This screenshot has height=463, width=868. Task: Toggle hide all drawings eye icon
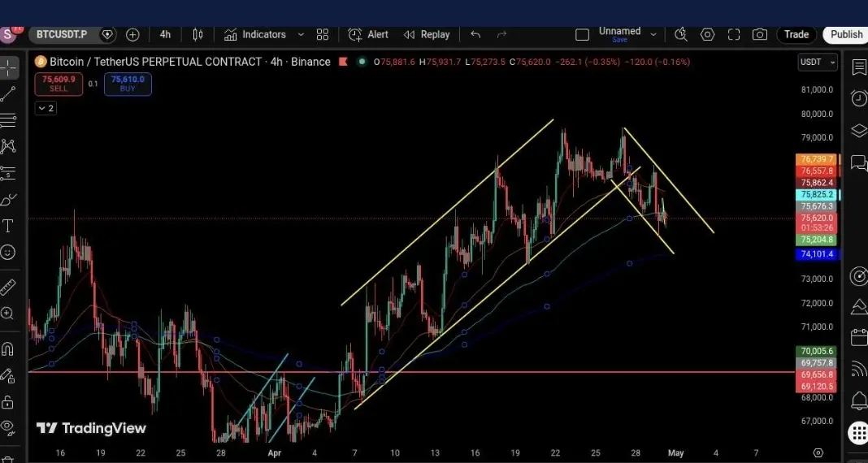7,427
